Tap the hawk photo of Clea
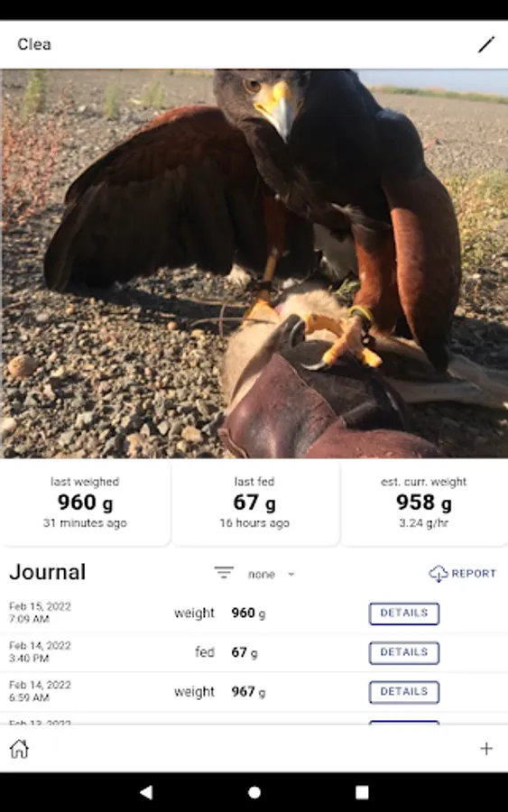The image size is (508, 812). click(254, 263)
